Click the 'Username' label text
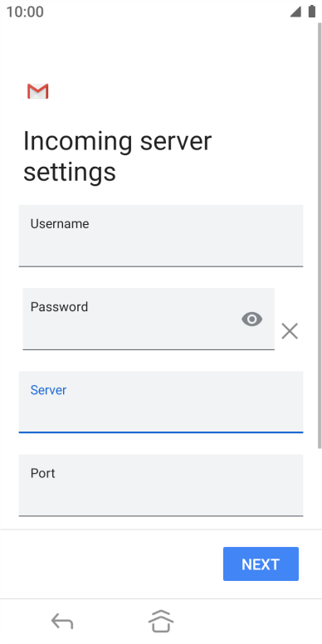Viewport: 322px width, 644px height. [60, 224]
